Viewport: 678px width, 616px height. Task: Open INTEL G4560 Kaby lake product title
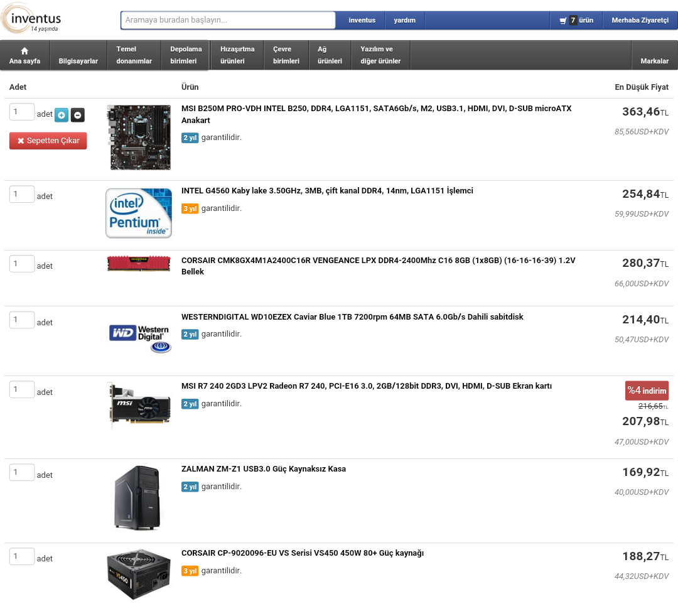pos(327,191)
